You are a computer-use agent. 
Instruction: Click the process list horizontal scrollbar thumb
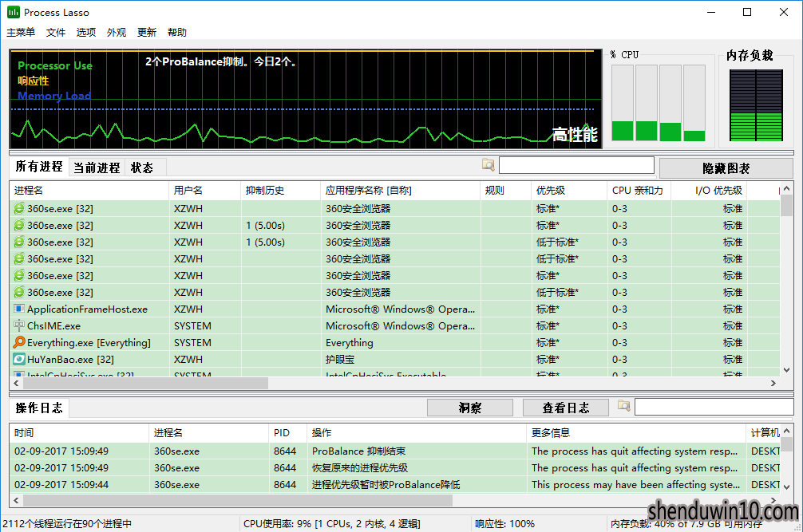(145, 383)
